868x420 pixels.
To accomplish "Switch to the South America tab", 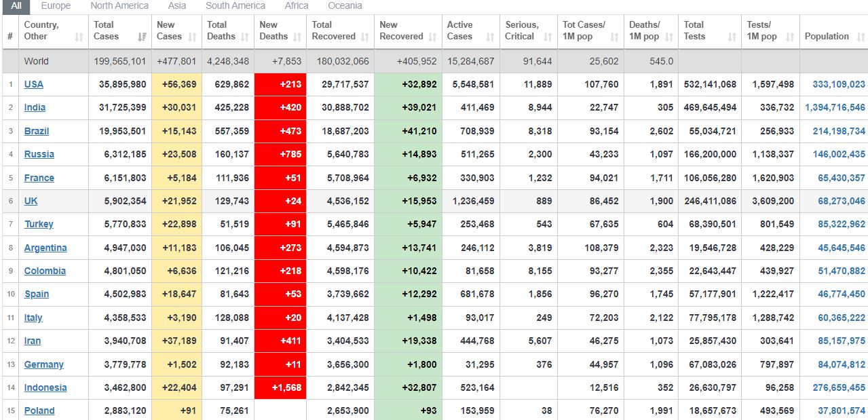I will pyautogui.click(x=235, y=6).
